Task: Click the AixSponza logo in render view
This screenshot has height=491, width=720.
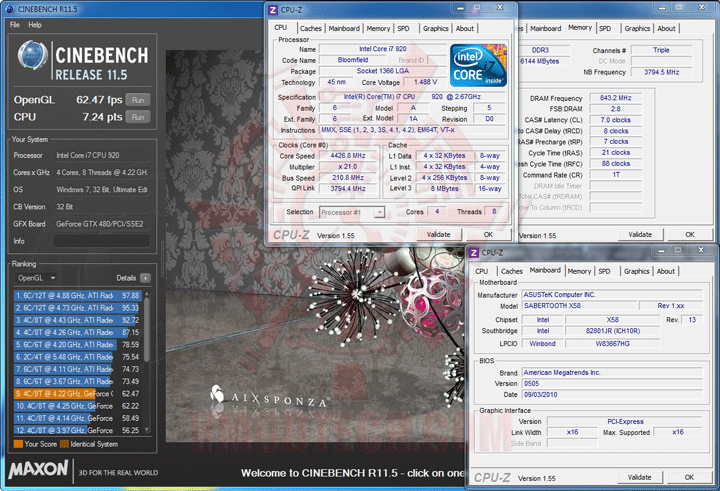Action: click(269, 398)
